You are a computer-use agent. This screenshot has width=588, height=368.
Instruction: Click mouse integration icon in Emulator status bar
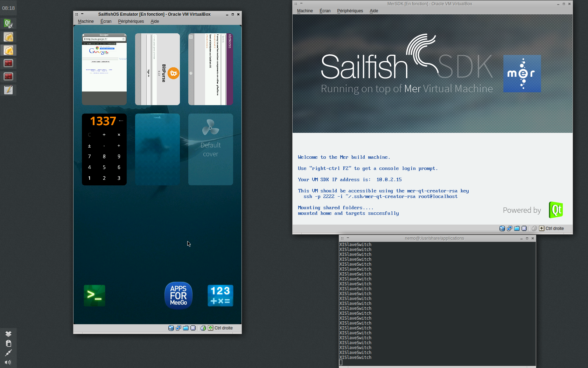[x=203, y=328]
